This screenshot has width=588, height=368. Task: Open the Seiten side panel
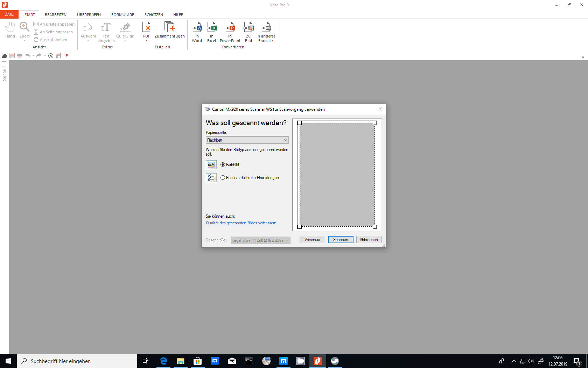4,71
